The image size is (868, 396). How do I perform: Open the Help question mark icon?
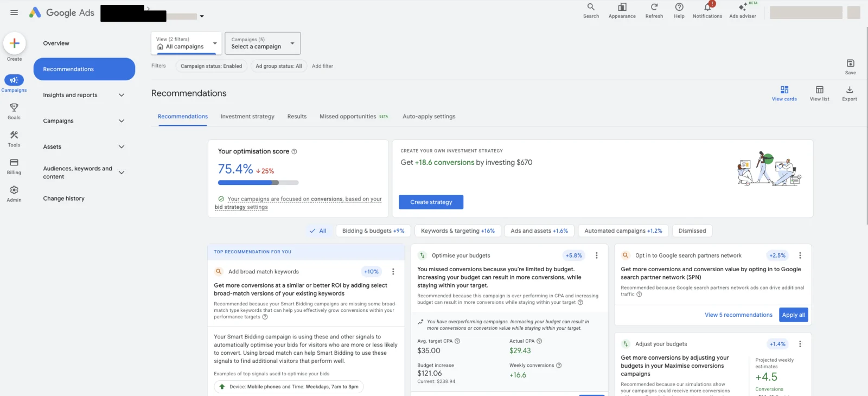click(x=679, y=7)
